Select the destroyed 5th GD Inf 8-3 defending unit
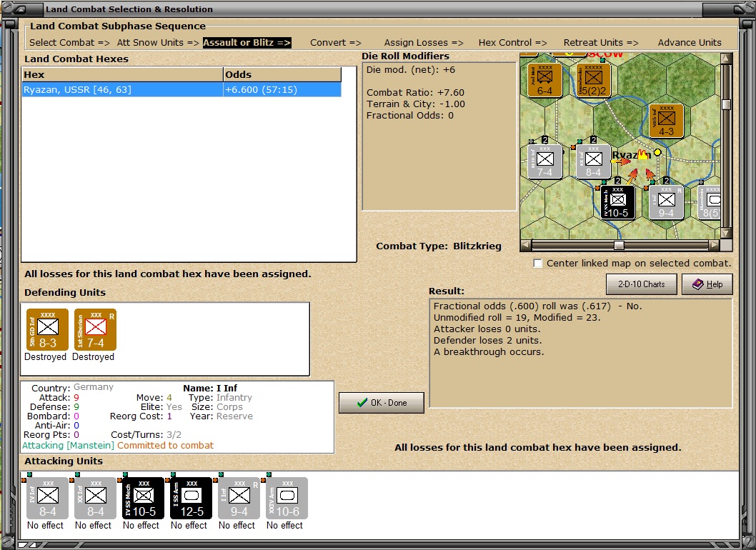 [x=47, y=330]
